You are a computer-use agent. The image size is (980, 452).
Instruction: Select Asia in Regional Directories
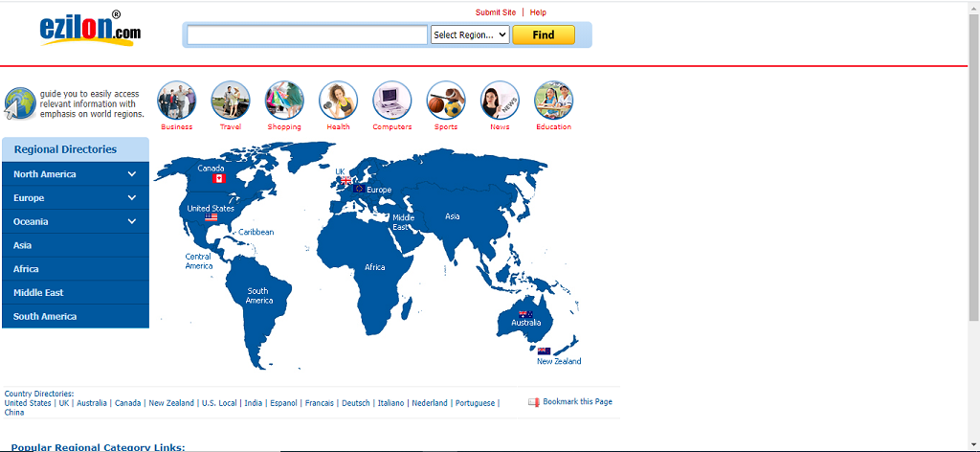click(23, 245)
